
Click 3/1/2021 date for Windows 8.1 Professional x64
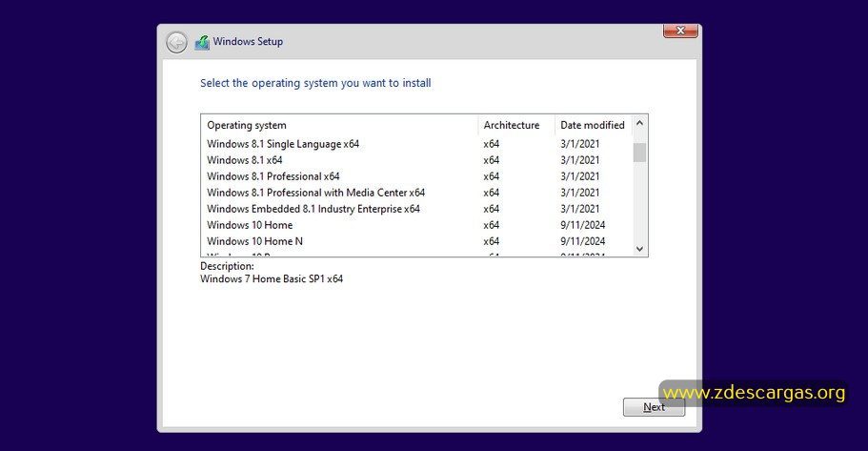click(x=579, y=176)
